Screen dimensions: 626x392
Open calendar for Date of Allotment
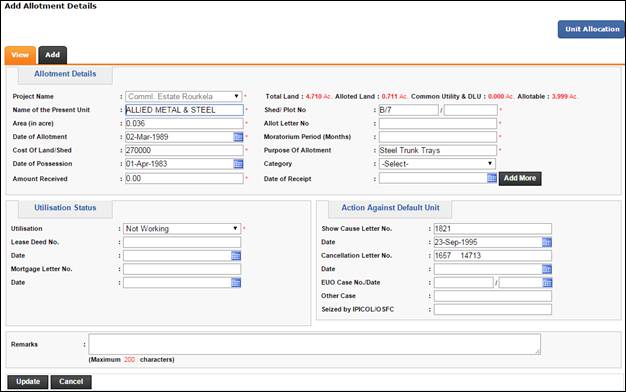coord(238,137)
